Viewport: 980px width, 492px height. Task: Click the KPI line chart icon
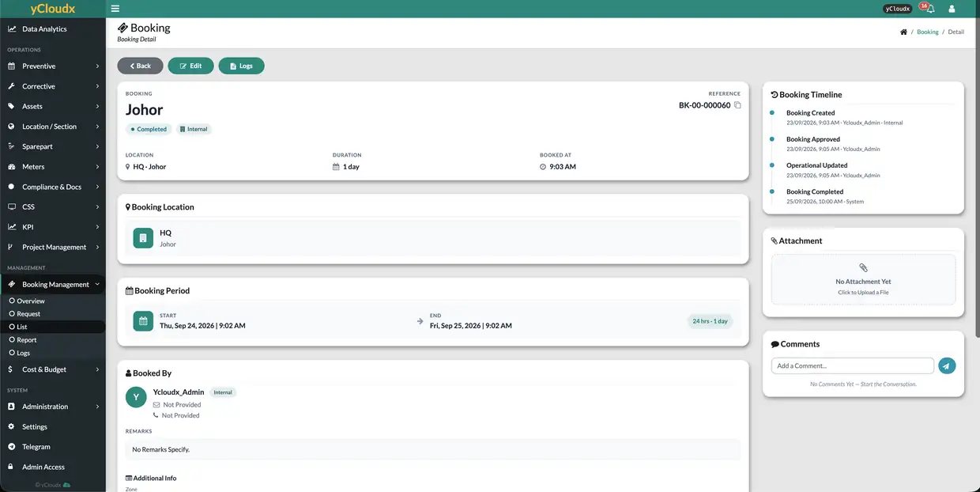coord(12,227)
